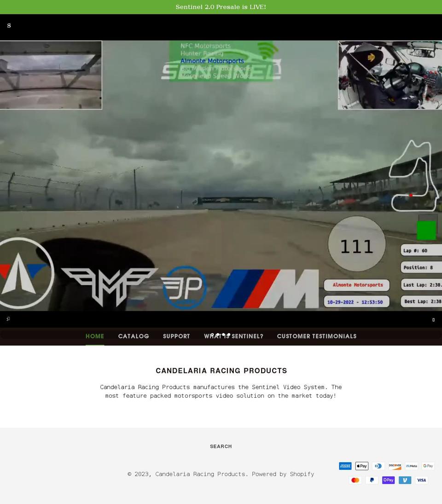Click the Google Pay payment icon
Viewport: 442px width, 504px height.
coord(428,466)
